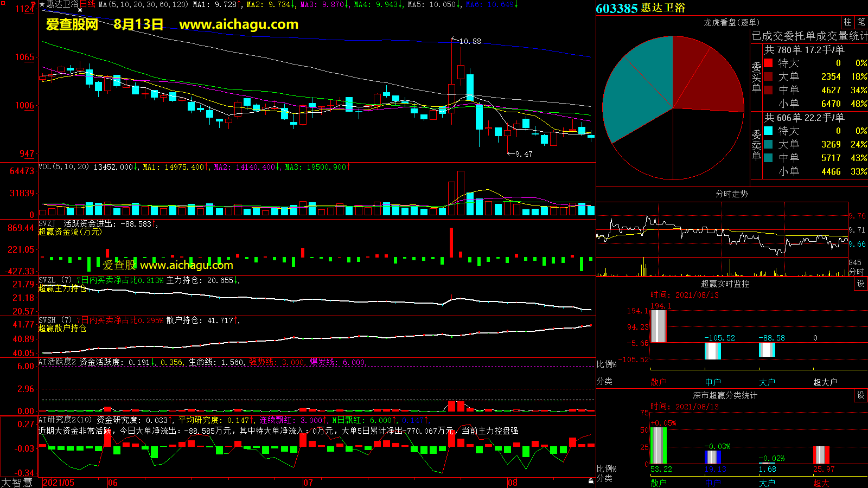Screen dimensions: 868x488
Task: Click the 日线 period label
Action: (x=87, y=4)
